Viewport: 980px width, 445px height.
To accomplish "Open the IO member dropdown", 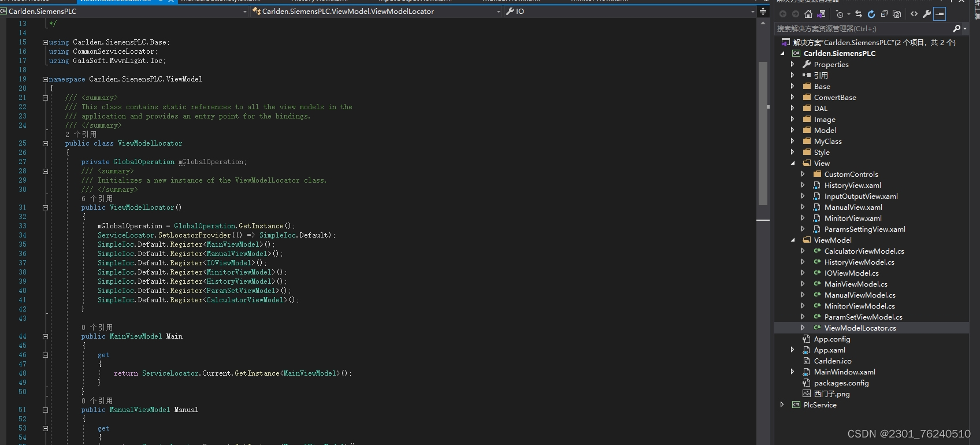I will (752, 12).
